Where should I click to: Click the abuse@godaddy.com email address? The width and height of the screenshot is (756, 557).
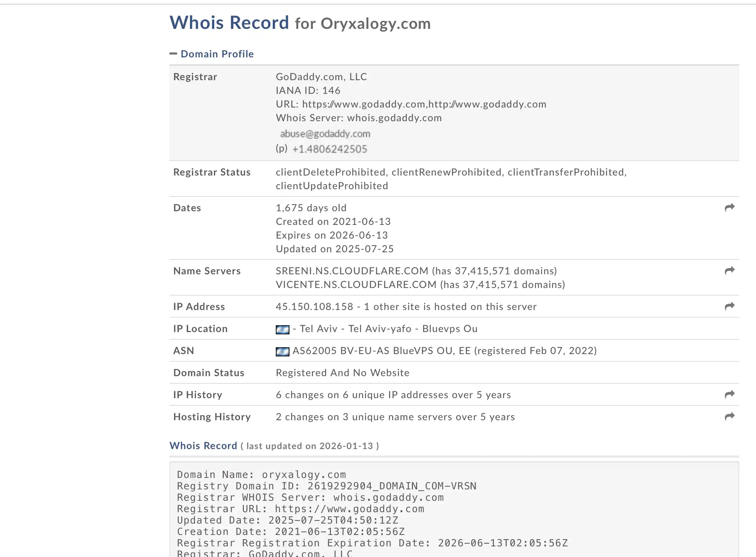pos(325,134)
